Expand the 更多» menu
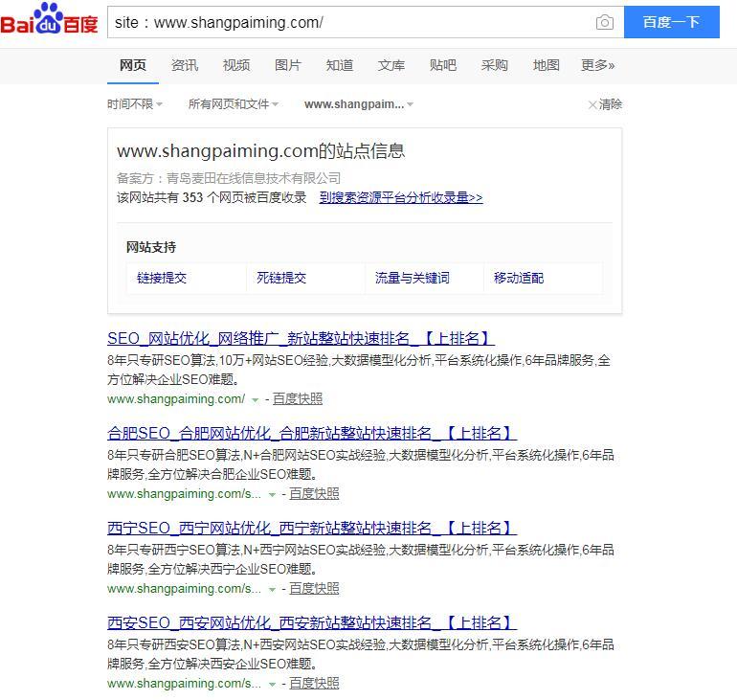737x700 pixels. tap(598, 65)
